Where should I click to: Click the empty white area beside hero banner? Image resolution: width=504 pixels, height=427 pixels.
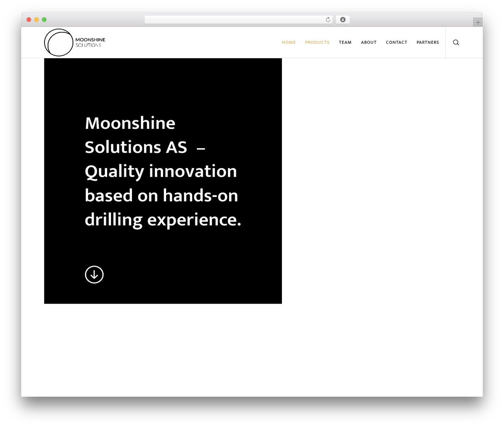pos(382,181)
